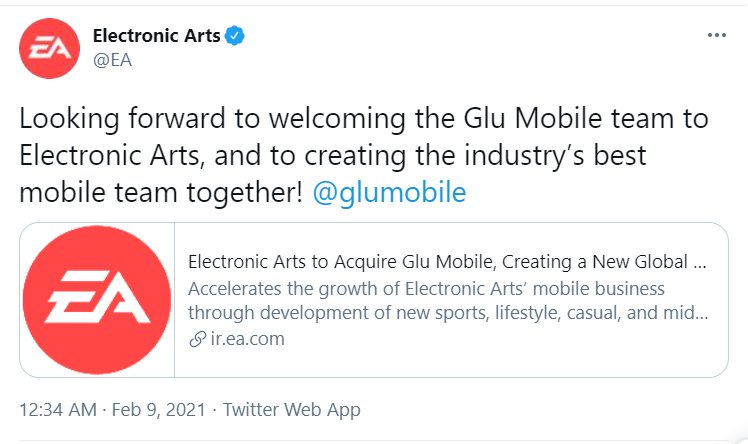The height and width of the screenshot is (444, 748).
Task: Open the @glumobile mention
Action: pos(389,192)
